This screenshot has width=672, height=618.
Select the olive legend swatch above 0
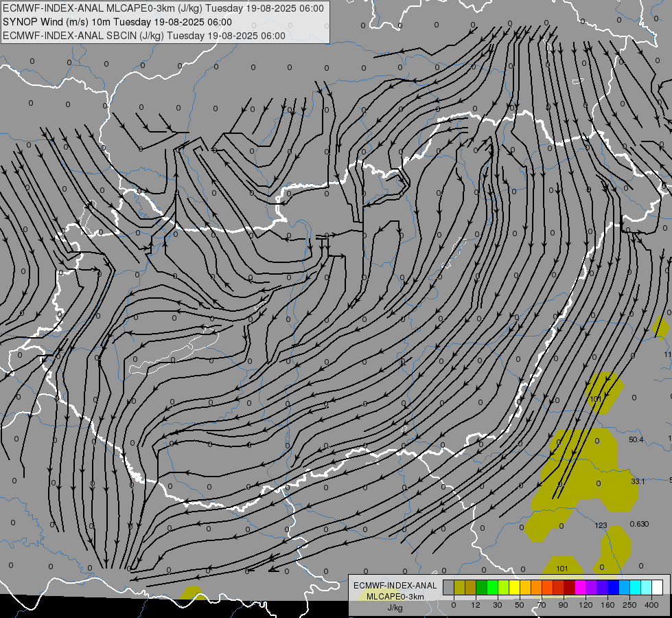point(459,587)
